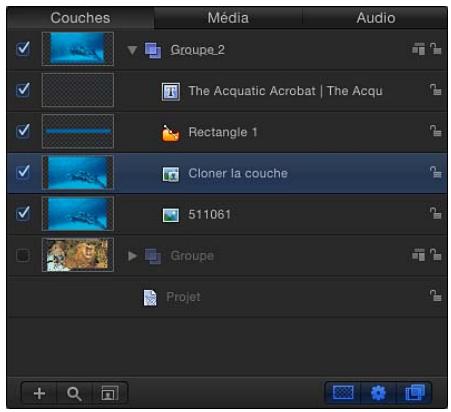451x412 pixels.
Task: Click the 511061 image icon
Action: coord(171,215)
